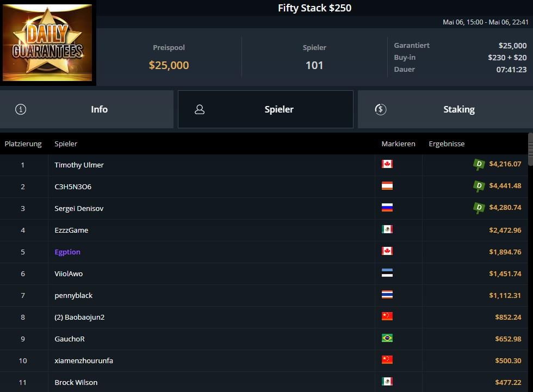Click the info circle icon
The height and width of the screenshot is (392, 533).
21,109
